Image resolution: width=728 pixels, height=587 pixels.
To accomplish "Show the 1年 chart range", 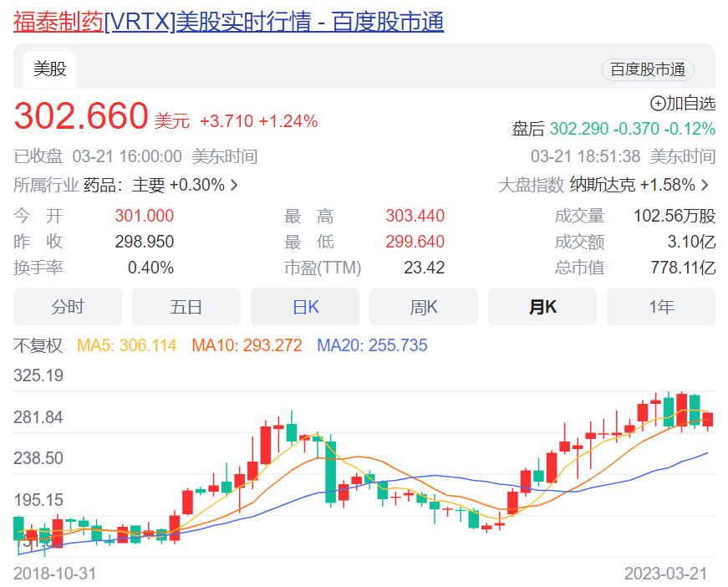I will (x=661, y=307).
